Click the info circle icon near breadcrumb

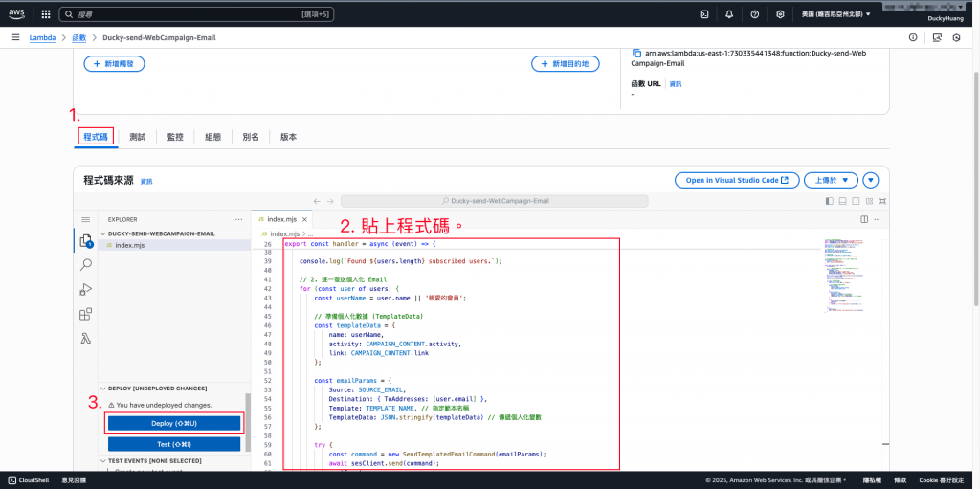913,37
